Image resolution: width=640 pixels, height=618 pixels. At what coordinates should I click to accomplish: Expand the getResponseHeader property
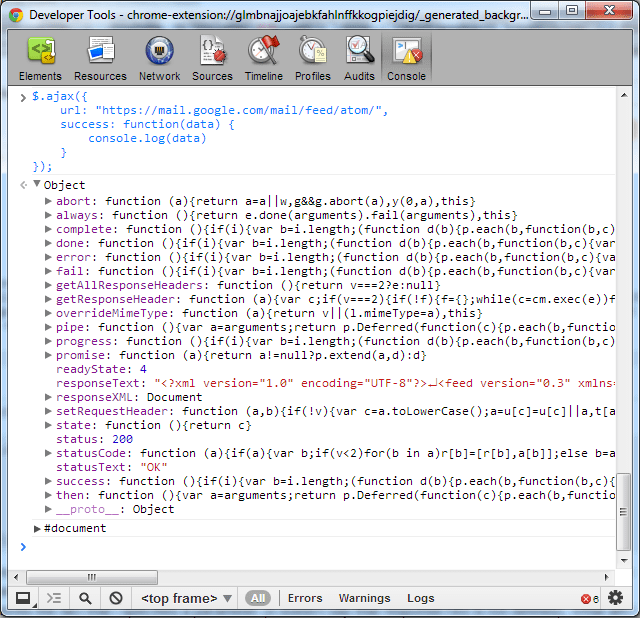click(x=48, y=299)
